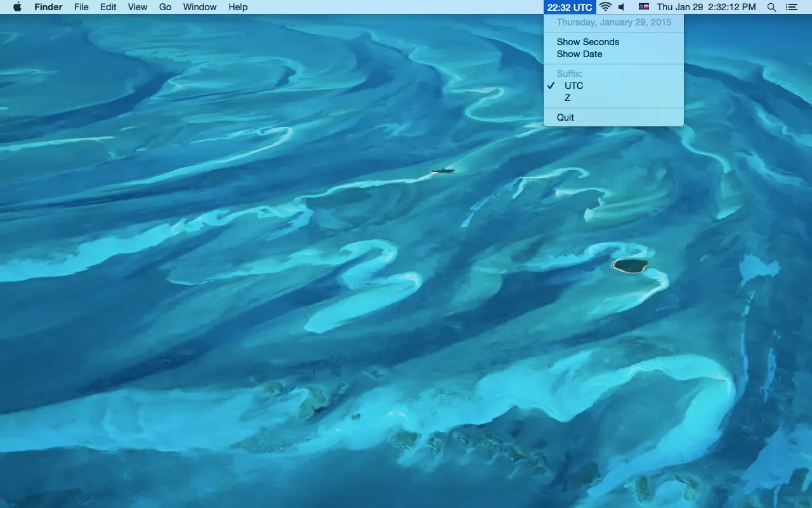Open the Window menu
Viewport: 812px width, 508px height.
(x=199, y=7)
